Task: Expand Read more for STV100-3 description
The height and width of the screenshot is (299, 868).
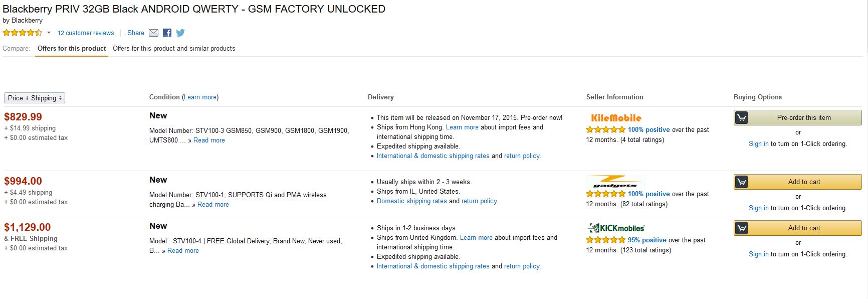Action: click(x=209, y=140)
